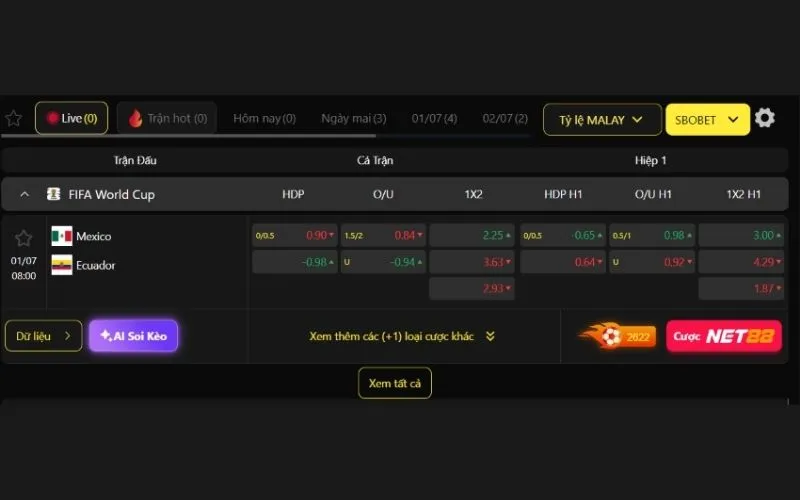Screen dimensions: 800x500
Task: Favorite the Mexico vs Ecuador match star
Action: (23, 238)
